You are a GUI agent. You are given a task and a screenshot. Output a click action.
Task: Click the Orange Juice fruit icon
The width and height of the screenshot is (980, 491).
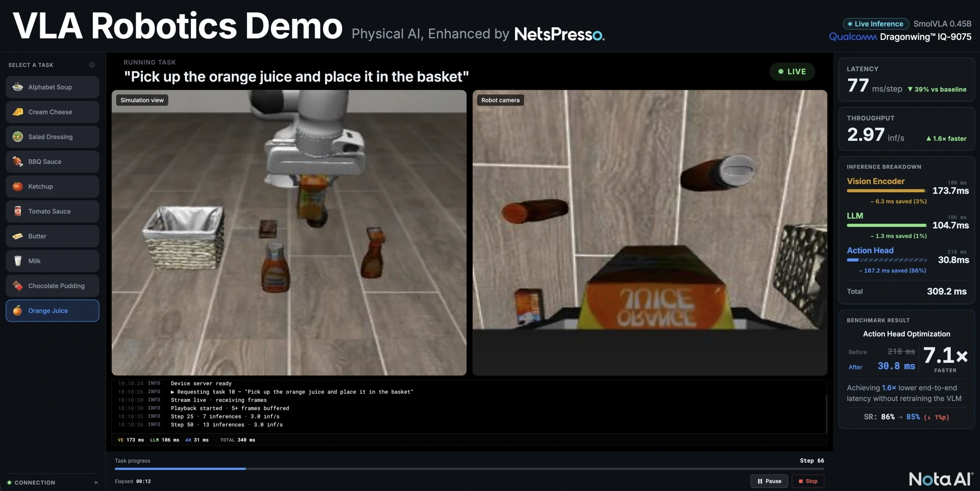tap(18, 310)
